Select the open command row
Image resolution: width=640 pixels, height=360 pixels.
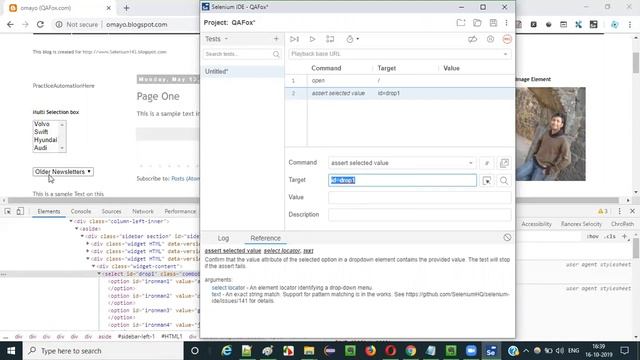tap(400, 80)
